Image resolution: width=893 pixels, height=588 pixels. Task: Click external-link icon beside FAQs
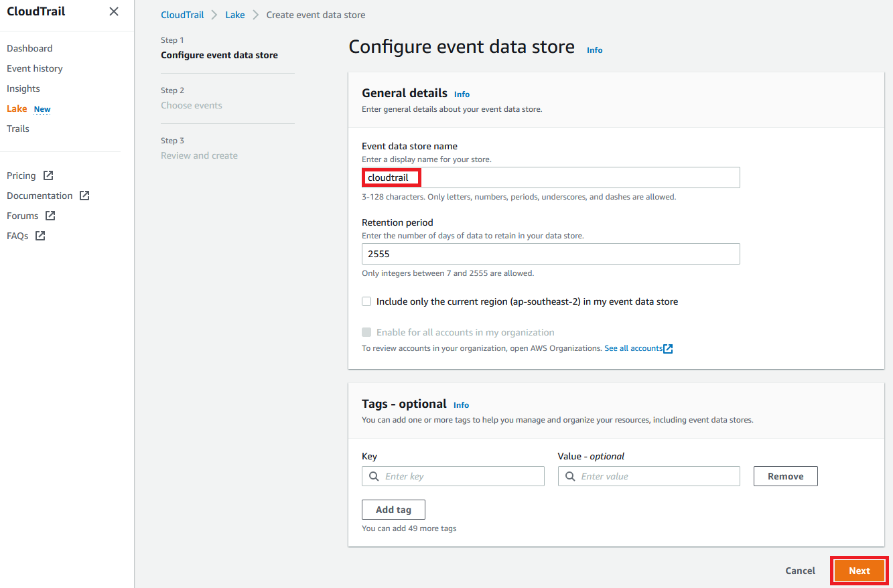pos(40,236)
